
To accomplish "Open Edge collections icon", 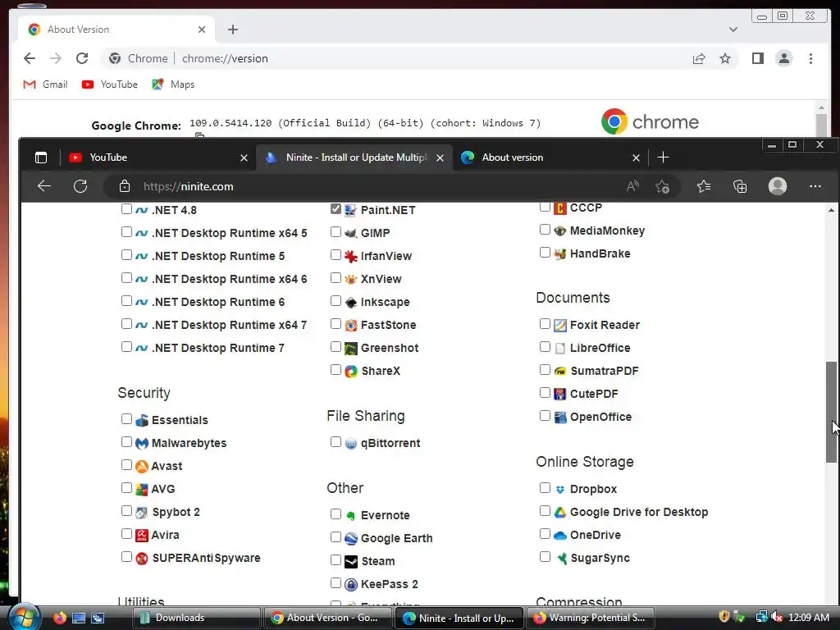I will coord(740,186).
